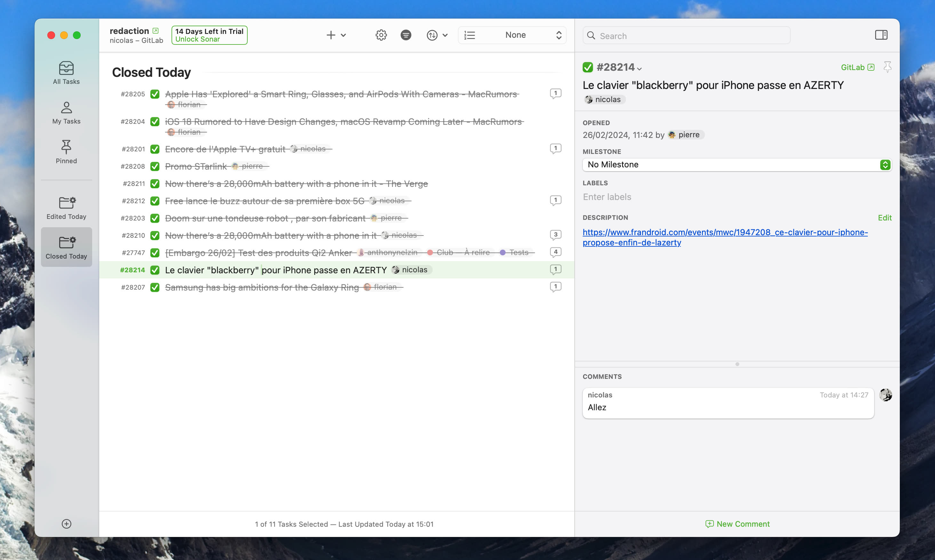Switch to the Edited Today filter

point(66,208)
